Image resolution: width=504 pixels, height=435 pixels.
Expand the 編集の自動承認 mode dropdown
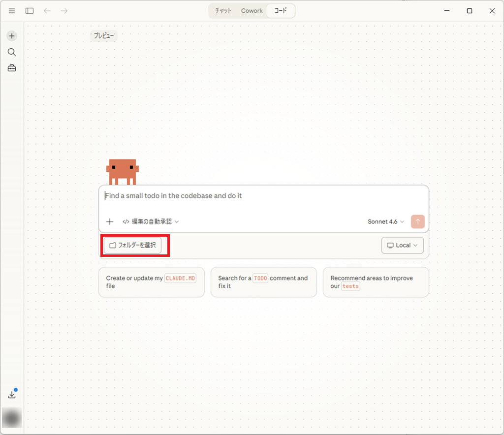coord(151,221)
